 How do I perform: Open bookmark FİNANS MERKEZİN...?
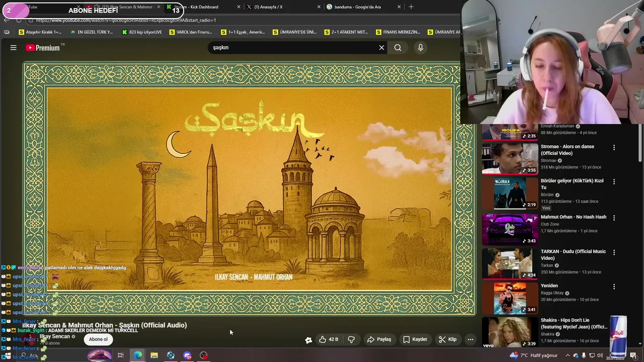398,32
